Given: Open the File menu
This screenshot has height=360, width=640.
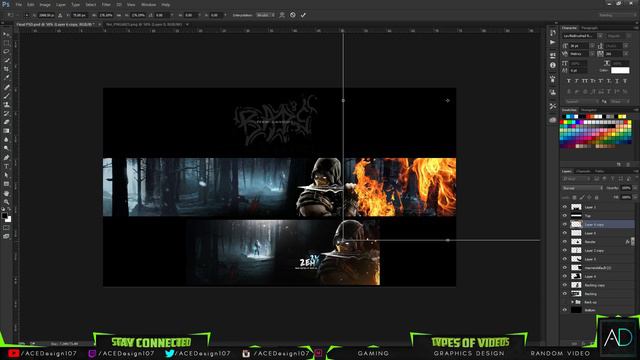Looking at the screenshot, I should point(18,4).
